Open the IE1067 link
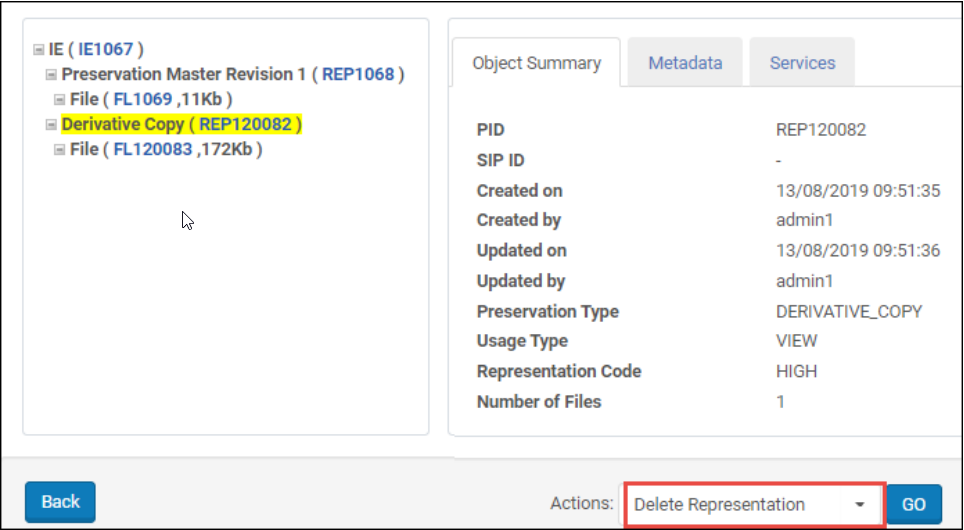The width and height of the screenshot is (964, 530). 106,49
